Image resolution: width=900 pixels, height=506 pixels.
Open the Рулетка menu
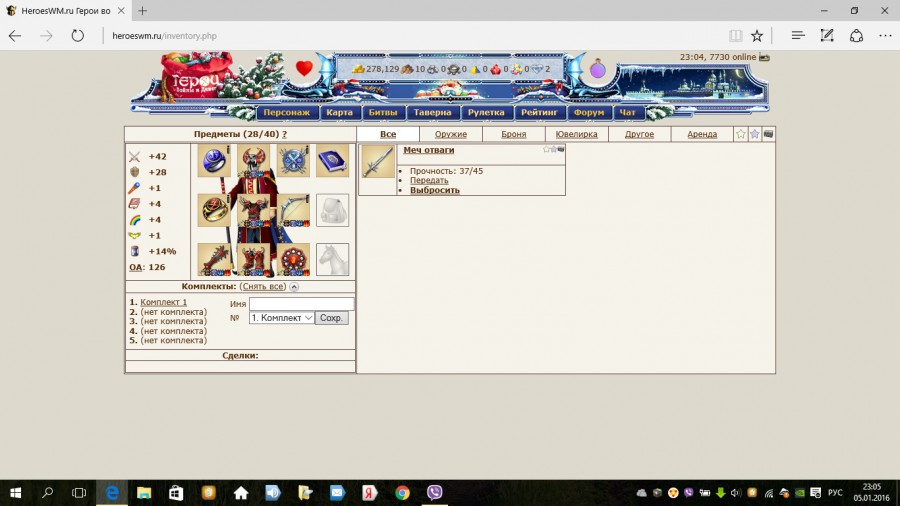click(486, 112)
